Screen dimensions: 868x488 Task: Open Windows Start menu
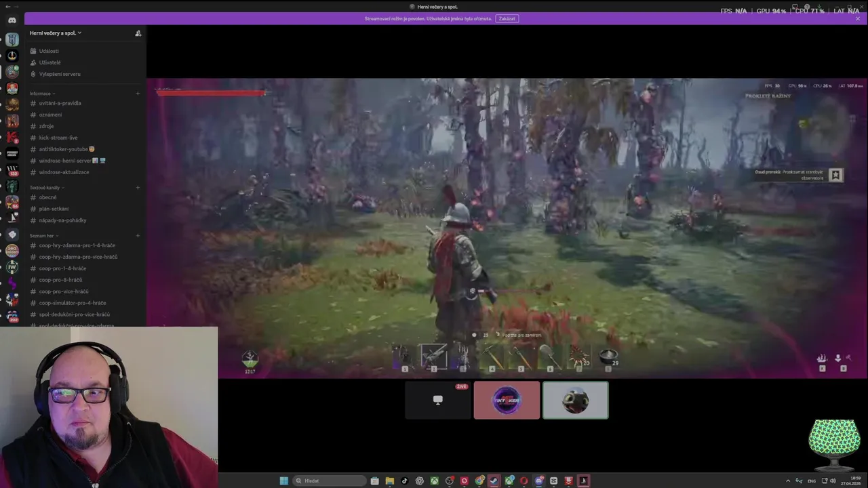[284, 481]
